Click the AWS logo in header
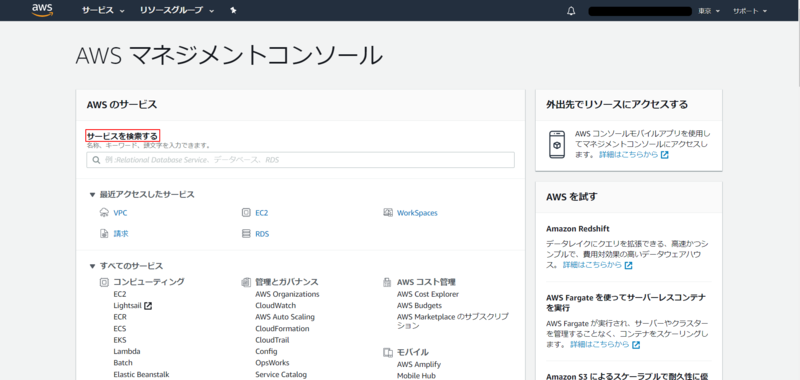Screen dimensions: 800x380 coord(42,10)
